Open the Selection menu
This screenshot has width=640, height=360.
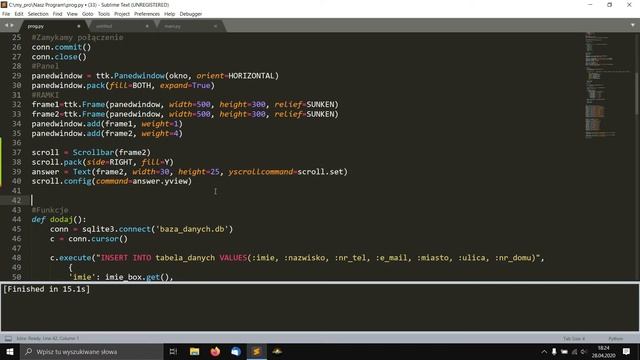(38, 14)
